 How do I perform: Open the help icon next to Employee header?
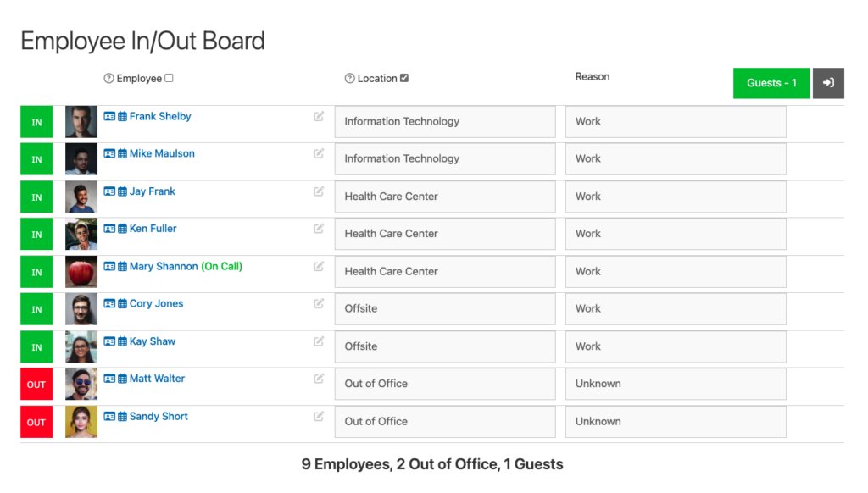point(107,78)
